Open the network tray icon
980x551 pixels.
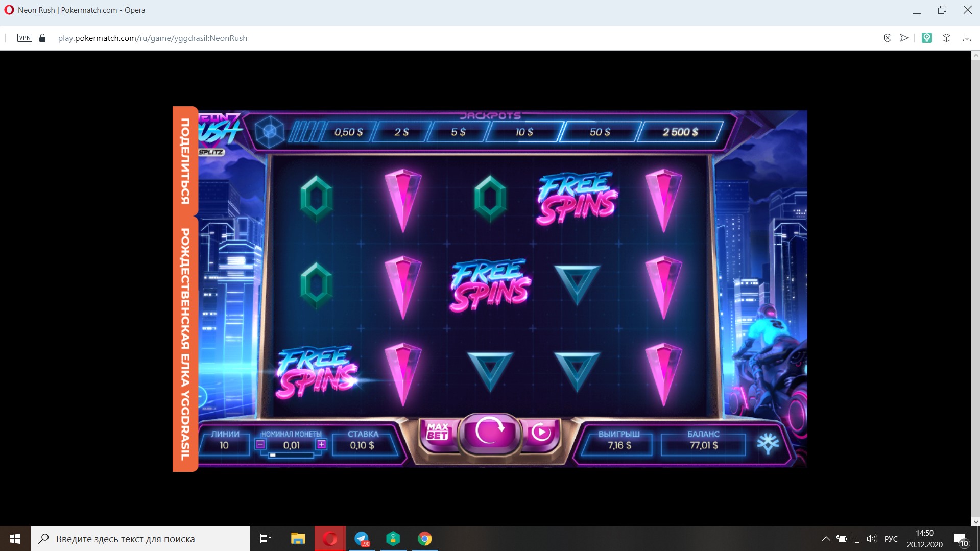pyautogui.click(x=857, y=539)
